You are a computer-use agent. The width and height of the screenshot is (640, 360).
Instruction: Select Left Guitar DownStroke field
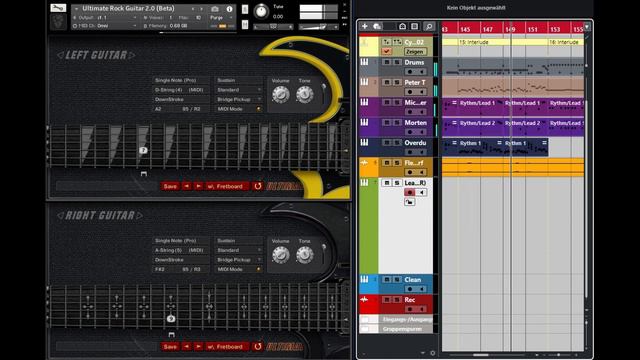(x=181, y=100)
